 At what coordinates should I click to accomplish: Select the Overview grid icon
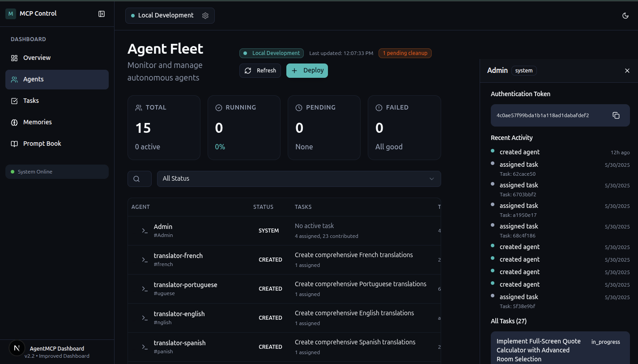point(15,58)
